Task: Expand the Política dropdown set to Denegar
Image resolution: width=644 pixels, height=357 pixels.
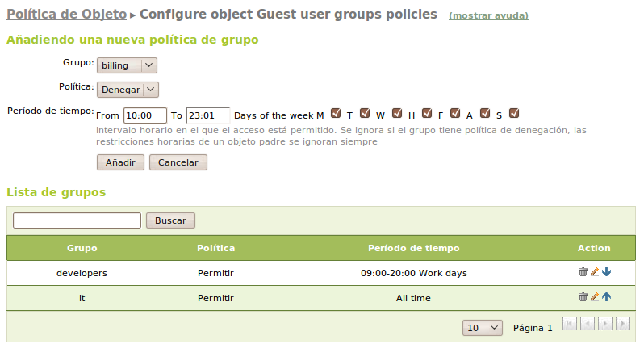Action: [x=128, y=90]
